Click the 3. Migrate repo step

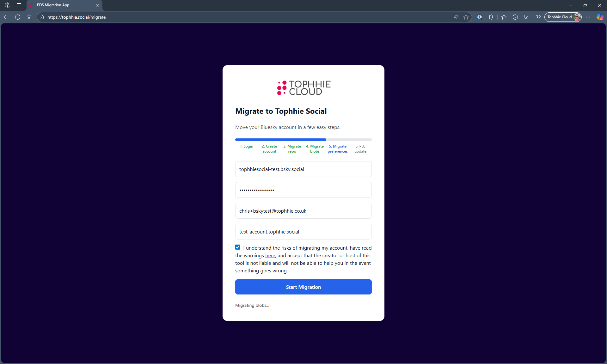click(292, 149)
